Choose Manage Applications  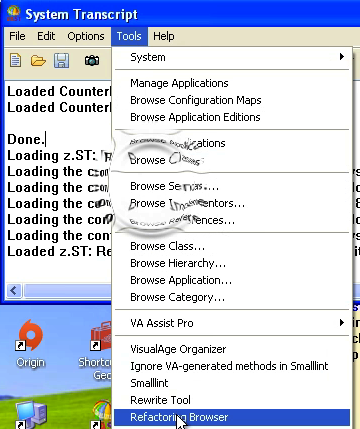pos(232,83)
